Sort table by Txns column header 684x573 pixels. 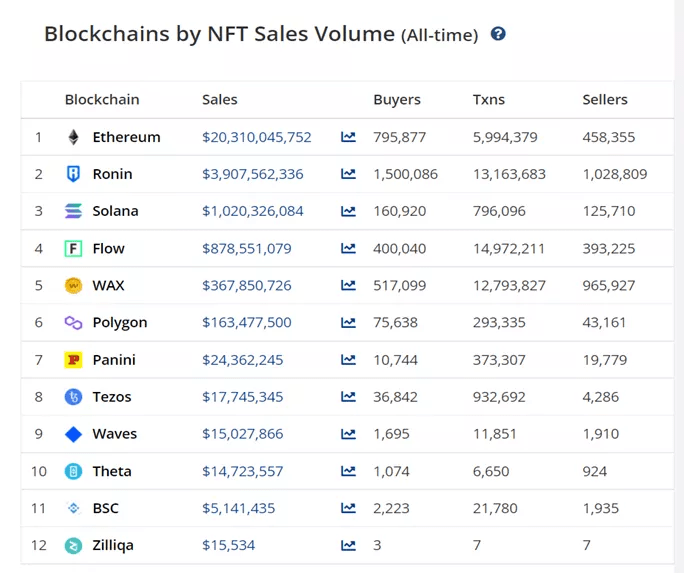coord(489,100)
